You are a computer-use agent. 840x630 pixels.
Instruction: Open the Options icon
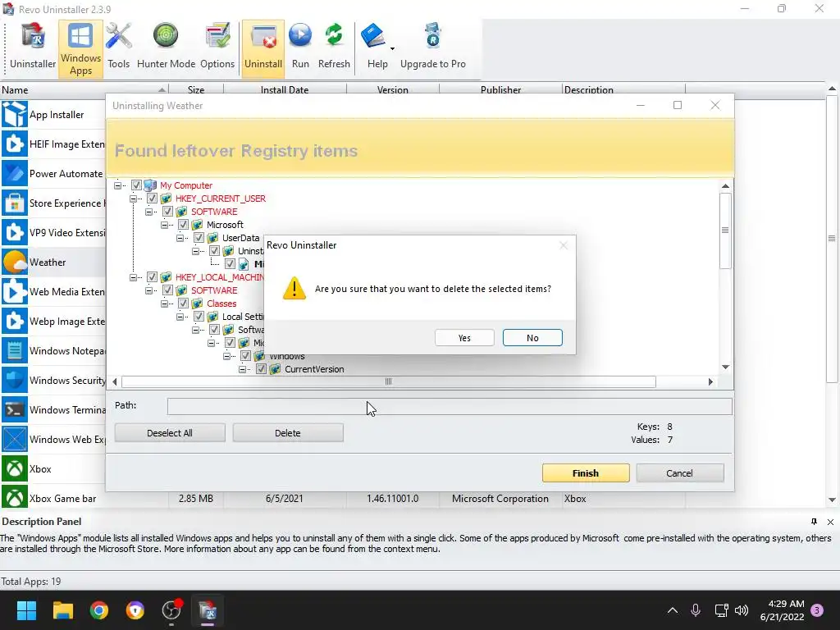[x=217, y=47]
